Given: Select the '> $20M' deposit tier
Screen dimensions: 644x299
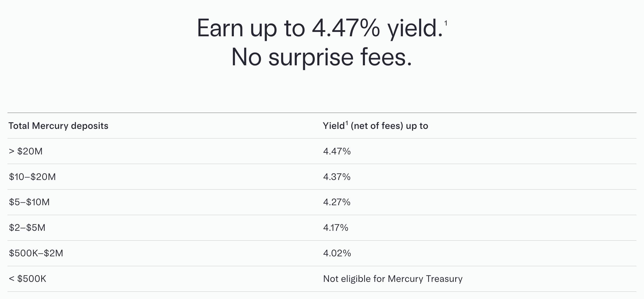Looking at the screenshot, I should tap(26, 151).
